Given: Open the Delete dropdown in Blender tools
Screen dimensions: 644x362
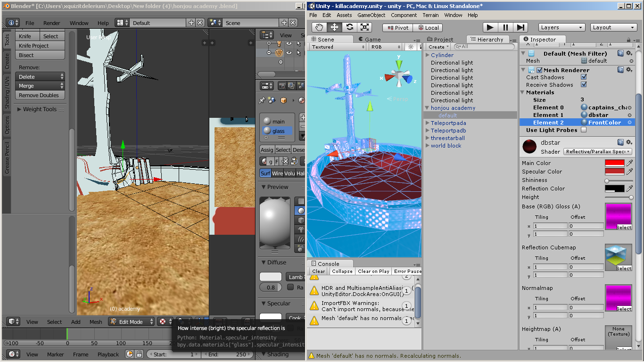Looking at the screenshot, I should pos(40,76).
